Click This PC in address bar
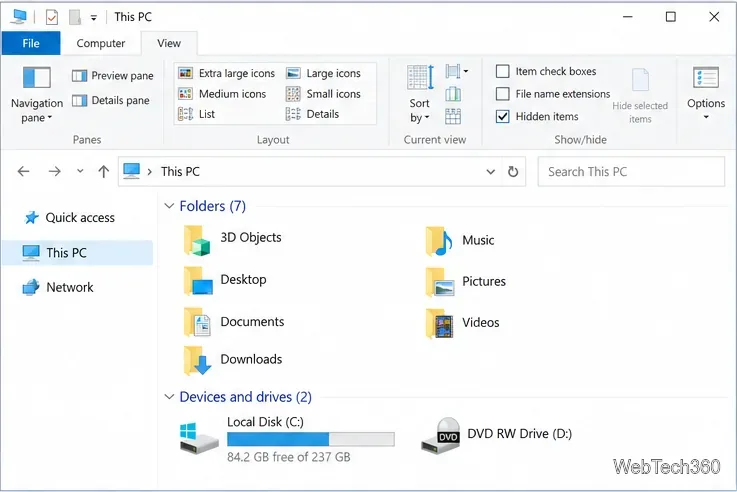 180,172
